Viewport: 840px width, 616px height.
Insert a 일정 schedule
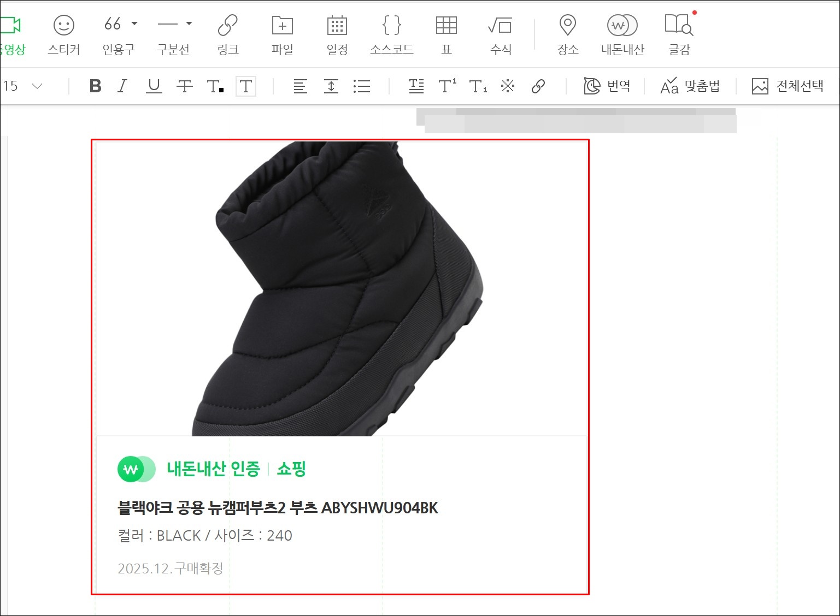(337, 35)
